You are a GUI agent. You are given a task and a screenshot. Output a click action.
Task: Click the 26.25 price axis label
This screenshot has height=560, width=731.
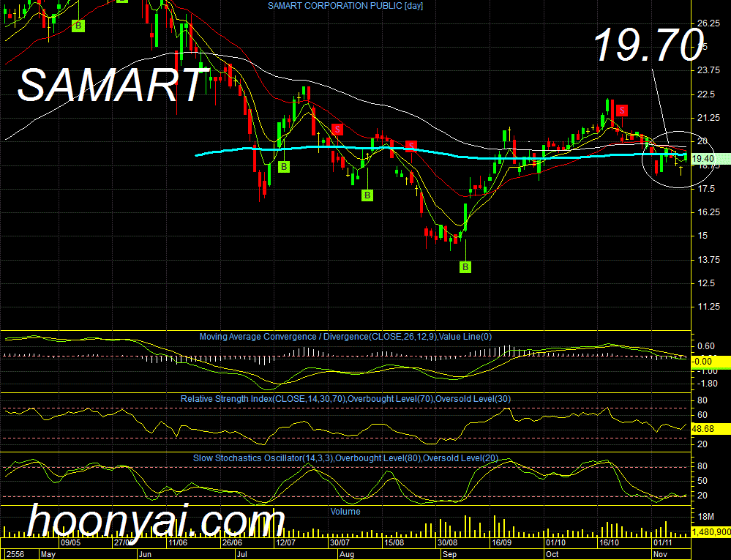point(708,23)
